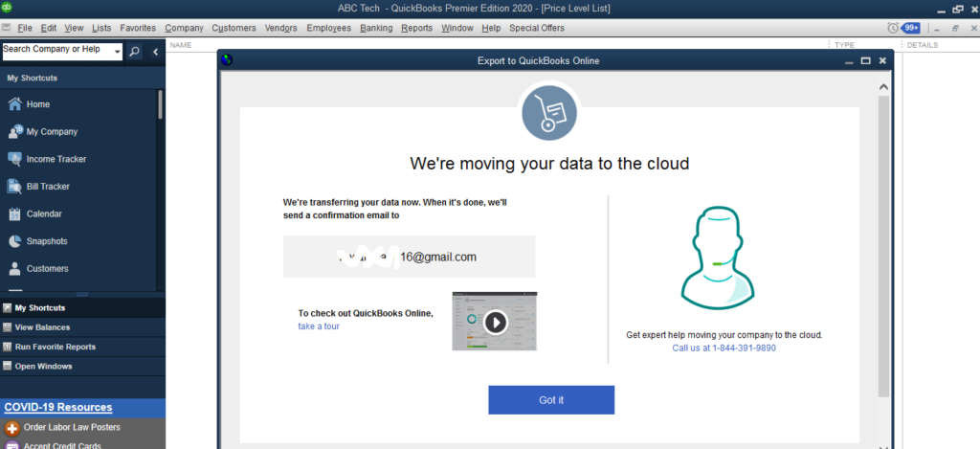Click the system menu icon beside File
The height and width of the screenshot is (449, 980).
(x=7, y=28)
